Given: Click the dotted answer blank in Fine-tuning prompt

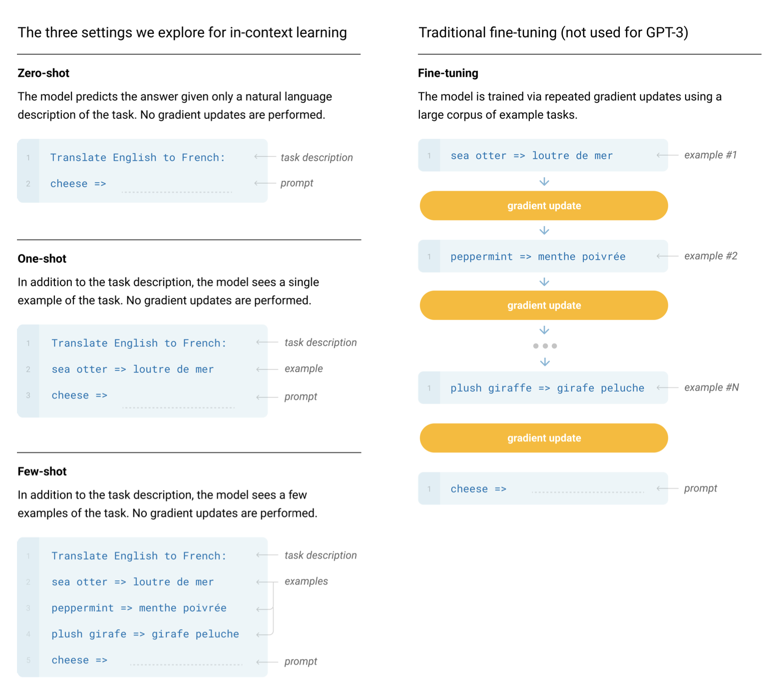Looking at the screenshot, I should [588, 491].
